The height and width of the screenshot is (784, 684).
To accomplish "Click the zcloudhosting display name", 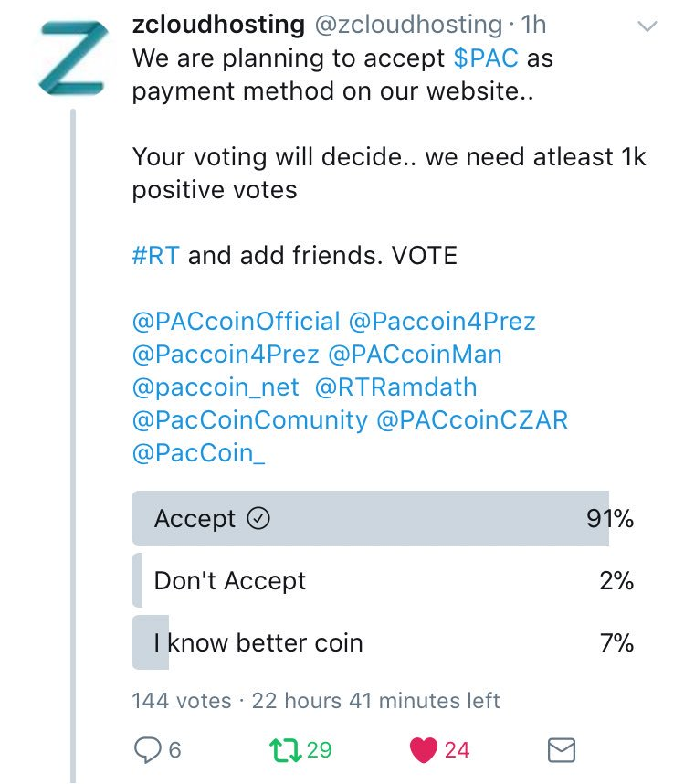I will pos(218,24).
